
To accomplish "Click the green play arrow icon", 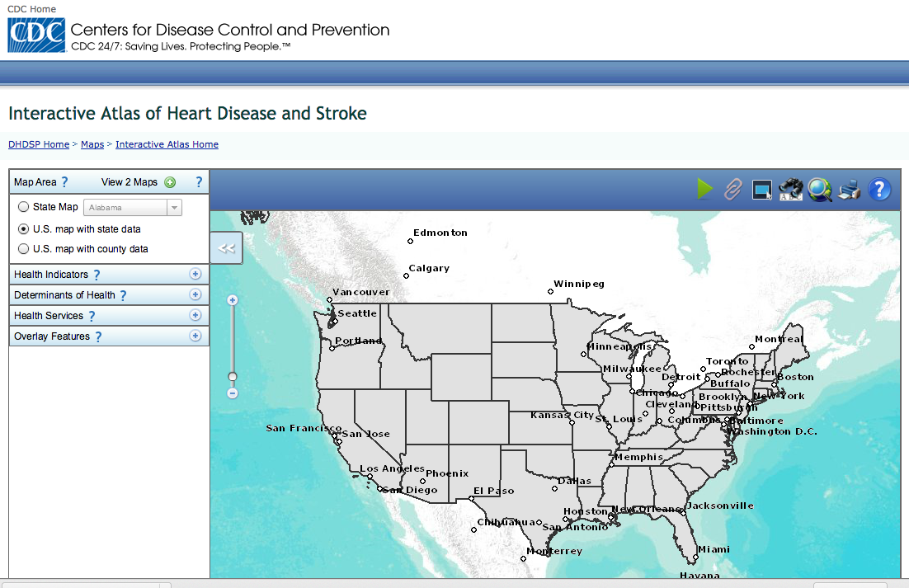I will pos(704,189).
